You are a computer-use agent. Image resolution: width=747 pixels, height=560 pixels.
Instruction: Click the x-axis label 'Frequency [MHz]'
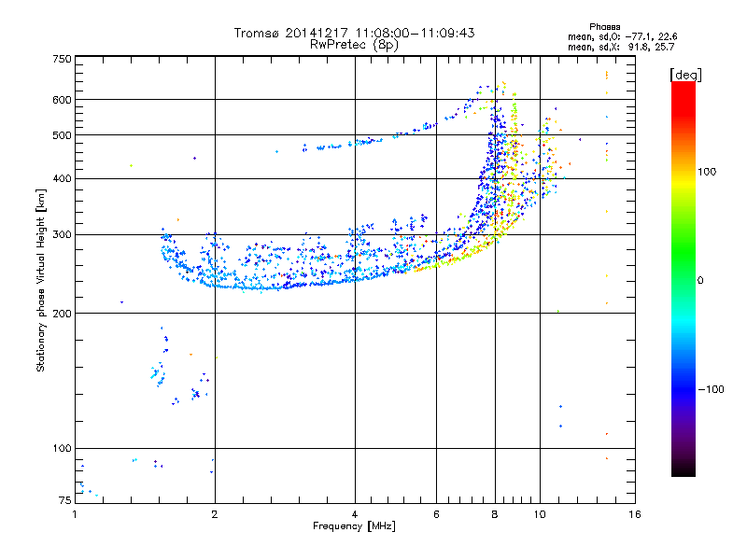pos(354,526)
